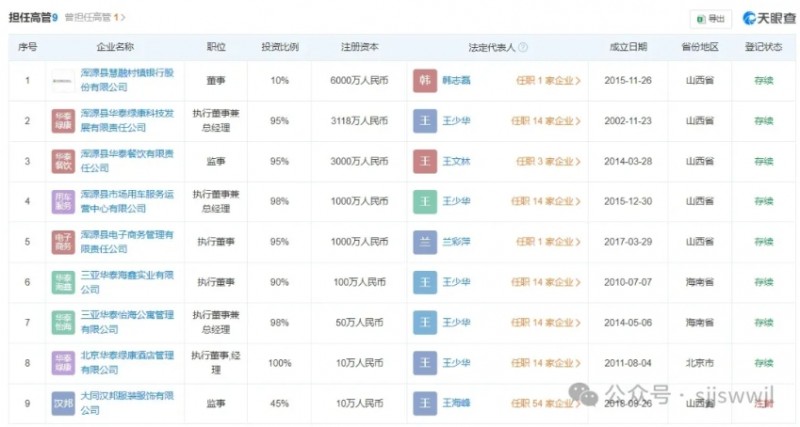Viewport: 800px width, 427px height.
Task: Select the 100% investment ratio cell
Action: click(280, 363)
